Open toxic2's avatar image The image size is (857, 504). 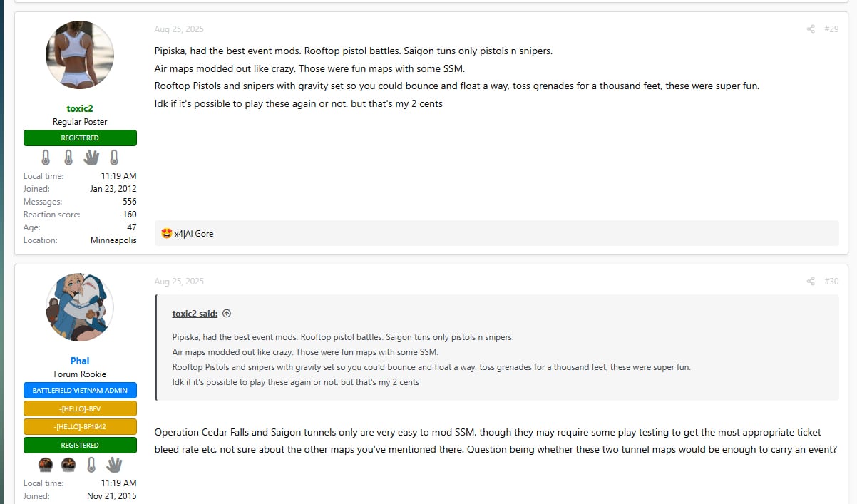tap(80, 55)
